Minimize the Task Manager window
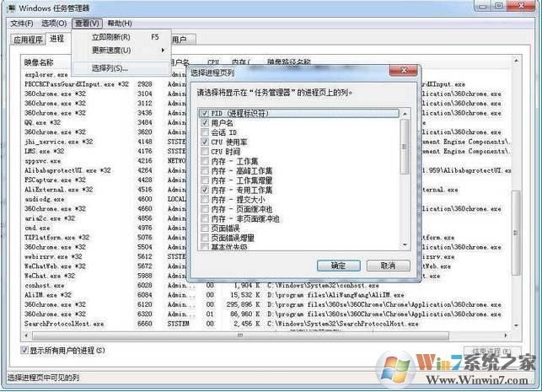 point(482,6)
